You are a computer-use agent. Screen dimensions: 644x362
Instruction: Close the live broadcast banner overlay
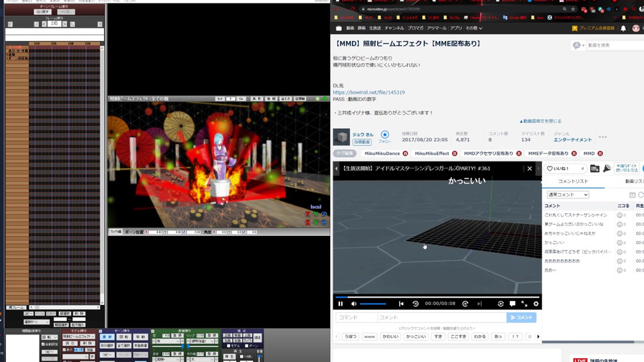(530, 168)
